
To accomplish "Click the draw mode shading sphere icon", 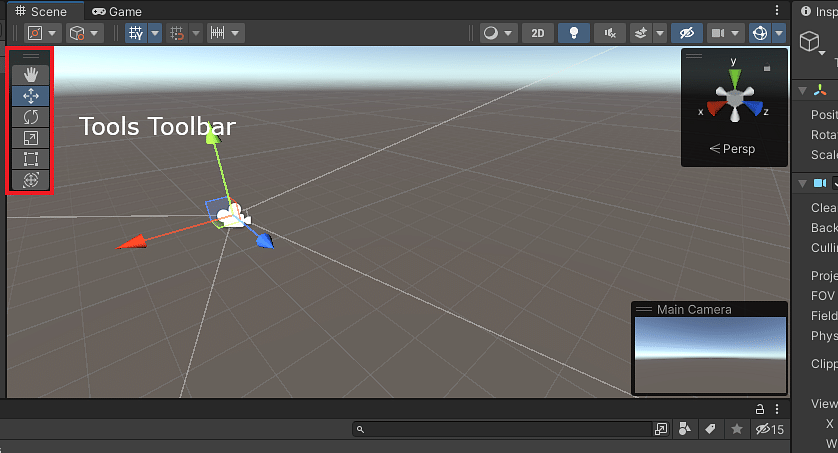I will (x=491, y=33).
